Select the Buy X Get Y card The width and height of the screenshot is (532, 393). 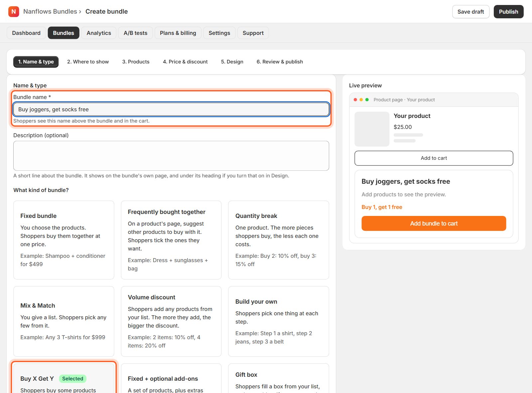pyautogui.click(x=64, y=379)
